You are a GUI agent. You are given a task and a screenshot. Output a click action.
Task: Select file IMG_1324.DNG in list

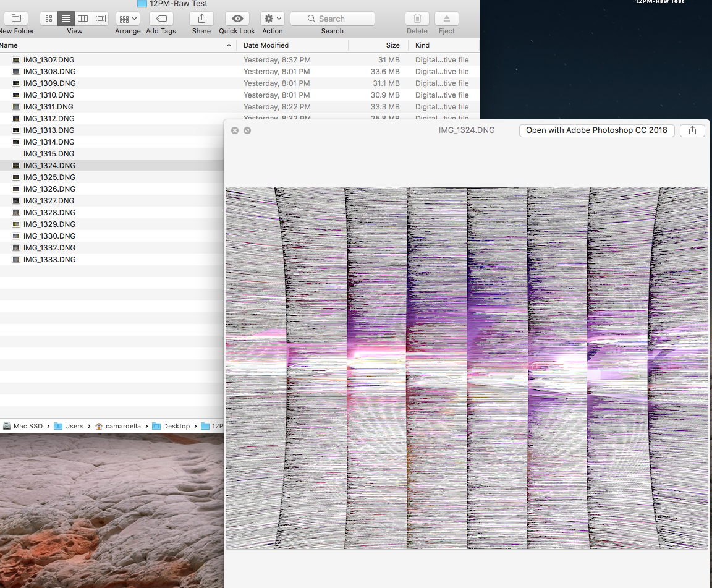(49, 166)
